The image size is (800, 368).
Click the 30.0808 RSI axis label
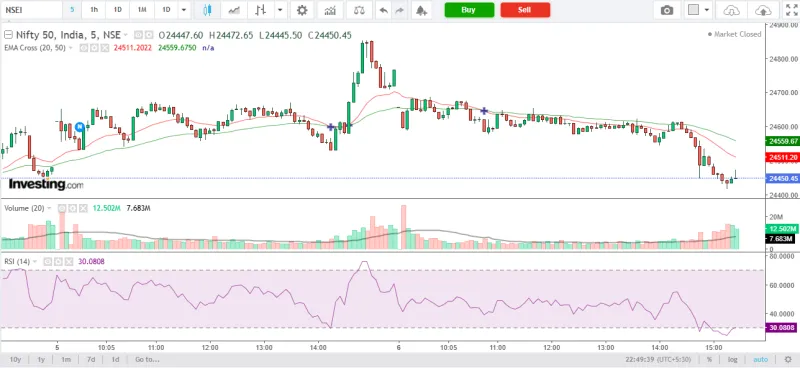[782, 328]
